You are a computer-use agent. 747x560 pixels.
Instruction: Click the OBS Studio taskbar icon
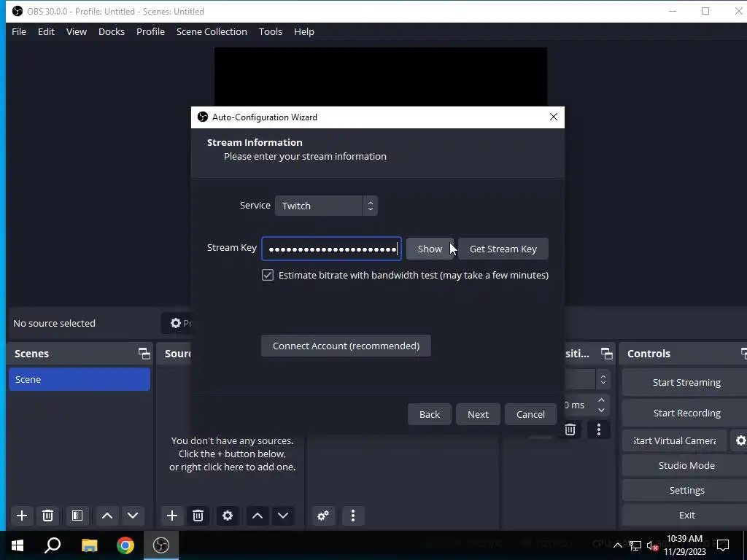tap(161, 545)
